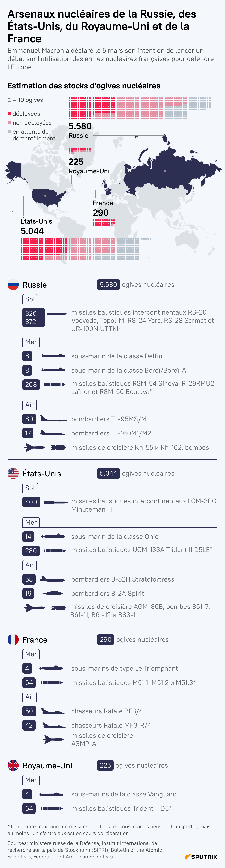Click the United Kingdom flag icon
Image resolution: width=225 pixels, height=868 pixels.
(13, 765)
